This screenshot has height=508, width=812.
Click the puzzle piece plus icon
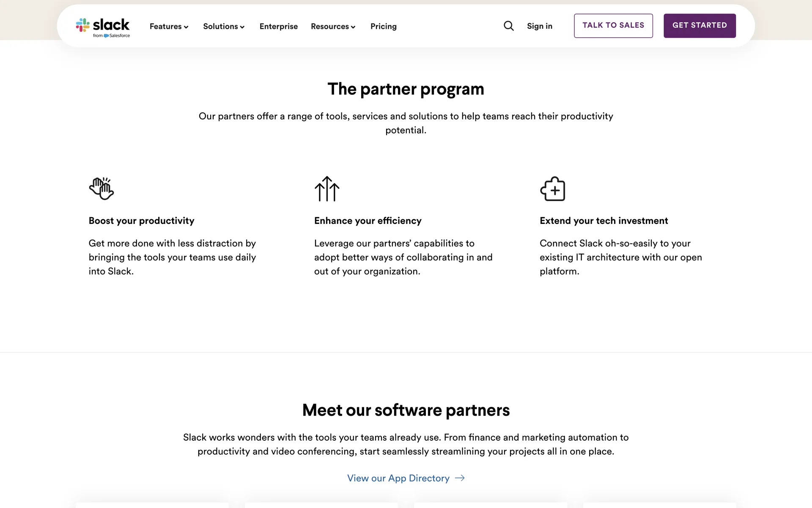(x=553, y=189)
